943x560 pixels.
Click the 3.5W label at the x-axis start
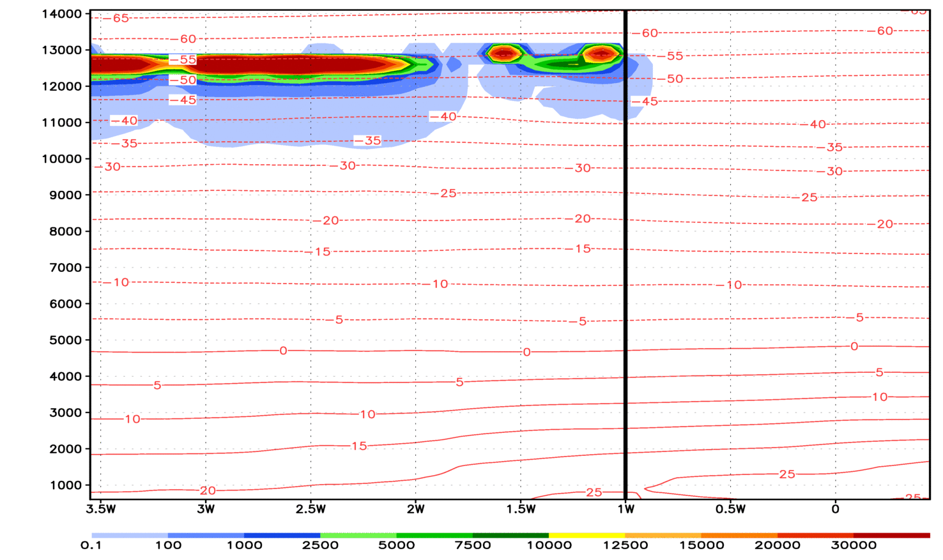click(x=101, y=509)
